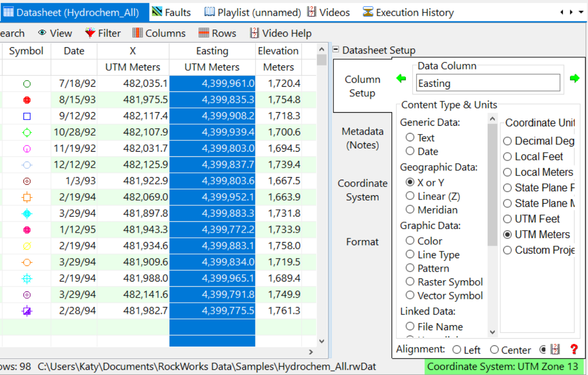The width and height of the screenshot is (588, 375).
Task: Select the Date content type radio
Action: click(410, 151)
